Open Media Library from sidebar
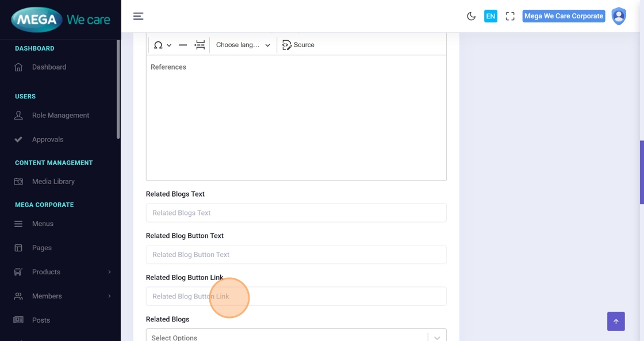 point(53,182)
